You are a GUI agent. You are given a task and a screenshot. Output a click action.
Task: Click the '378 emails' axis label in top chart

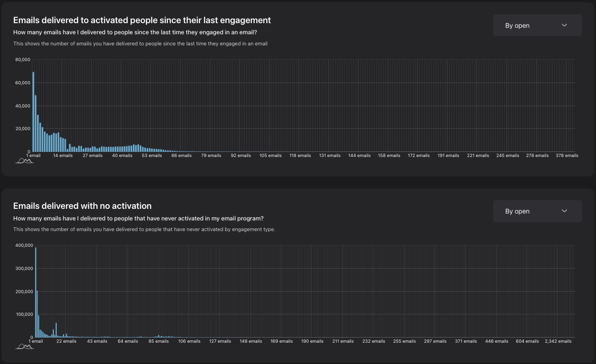click(567, 156)
